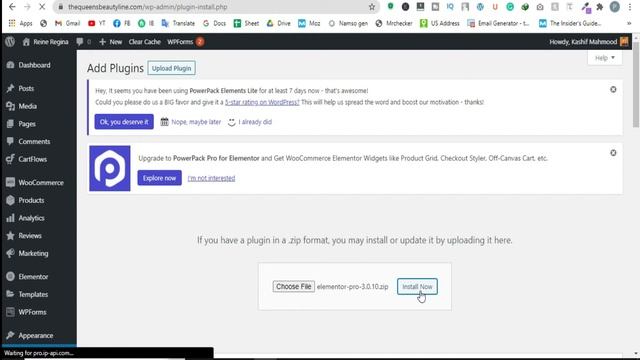The height and width of the screenshot is (360, 640).
Task: Click the browser forward arrow
Action: tap(27, 7)
